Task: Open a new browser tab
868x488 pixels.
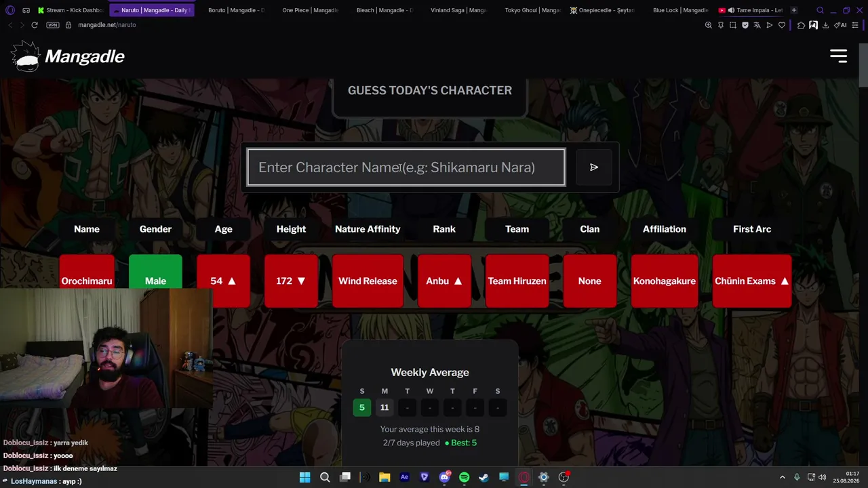Action: [794, 10]
